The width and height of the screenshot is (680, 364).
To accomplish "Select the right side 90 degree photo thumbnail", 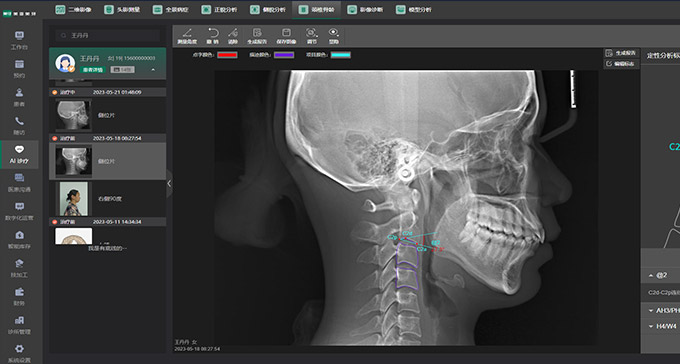I will 74,199.
